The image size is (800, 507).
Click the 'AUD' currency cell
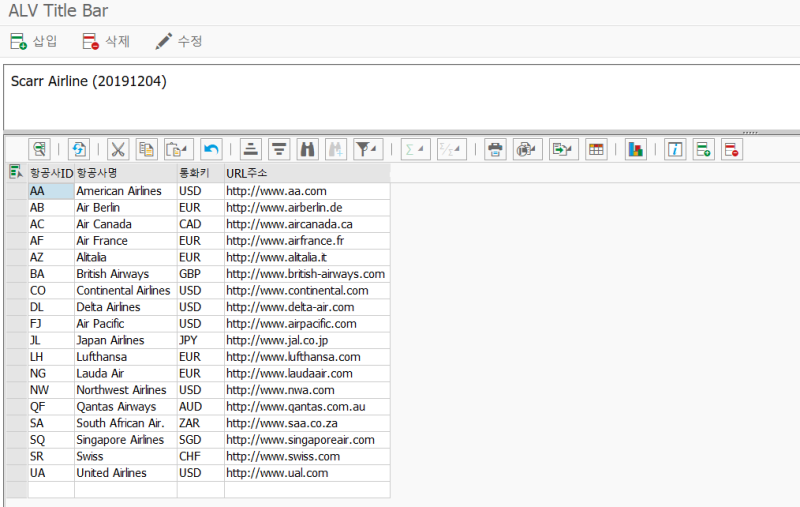(201, 407)
